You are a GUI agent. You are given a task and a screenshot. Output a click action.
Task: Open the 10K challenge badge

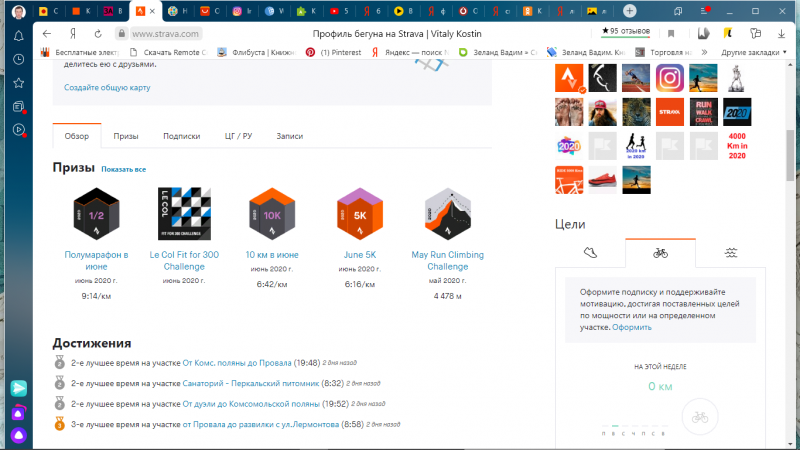tap(272, 214)
